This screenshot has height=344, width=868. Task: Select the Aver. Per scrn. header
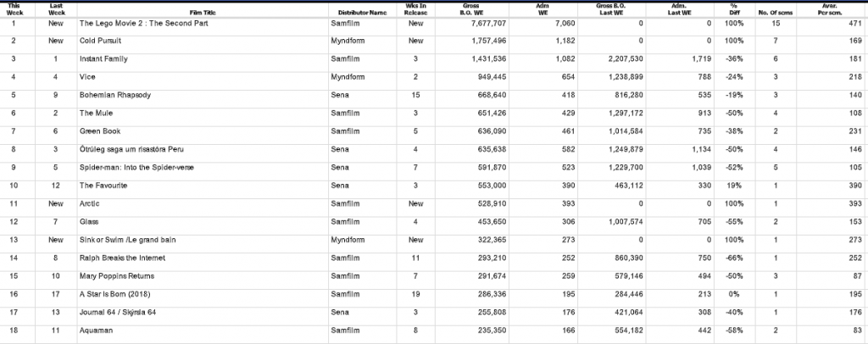click(830, 9)
